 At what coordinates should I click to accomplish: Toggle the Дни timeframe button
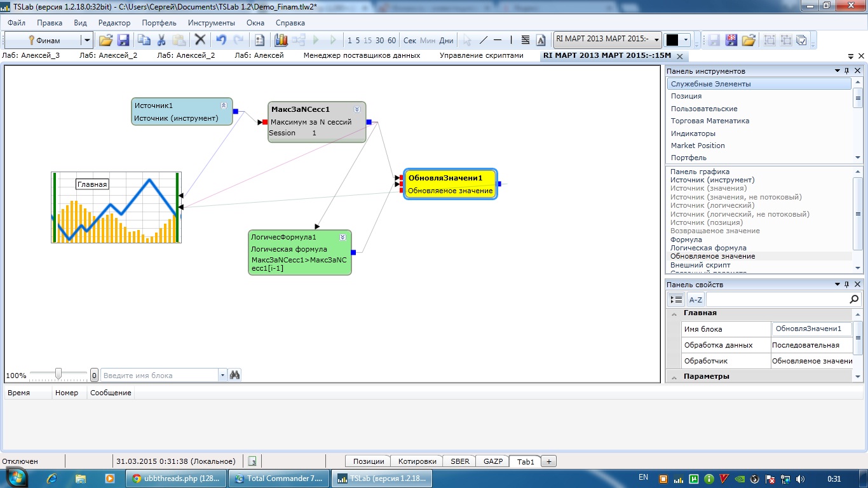coord(447,40)
